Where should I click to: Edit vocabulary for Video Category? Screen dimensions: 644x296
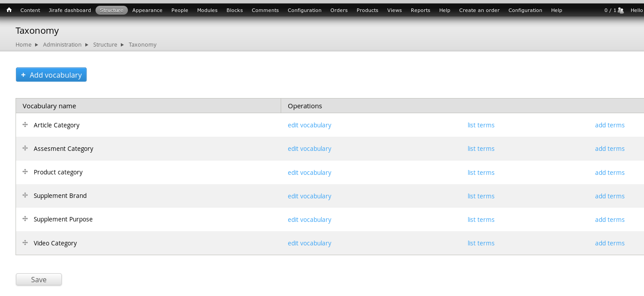click(x=310, y=243)
